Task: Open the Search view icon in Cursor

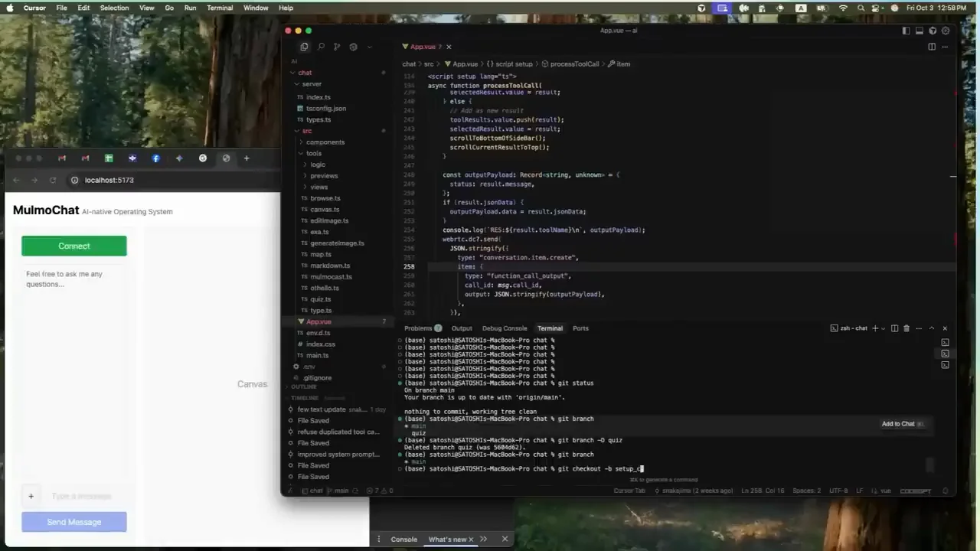Action: coord(321,47)
